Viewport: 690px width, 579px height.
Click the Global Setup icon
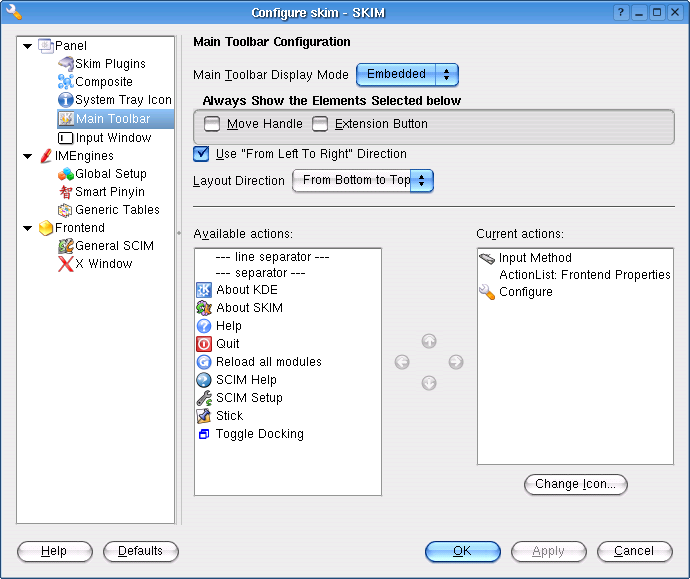pos(66,174)
